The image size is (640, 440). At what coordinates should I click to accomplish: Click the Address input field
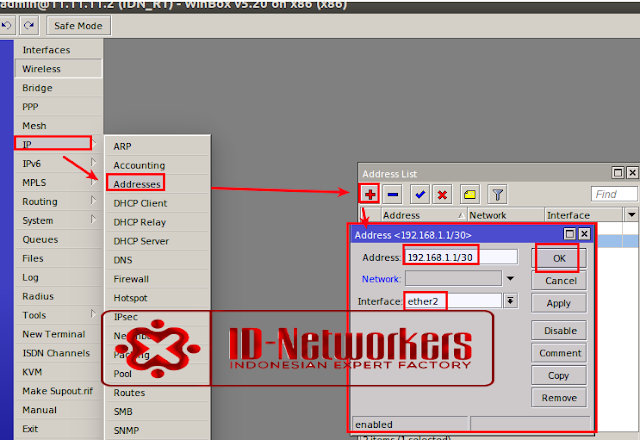click(461, 257)
